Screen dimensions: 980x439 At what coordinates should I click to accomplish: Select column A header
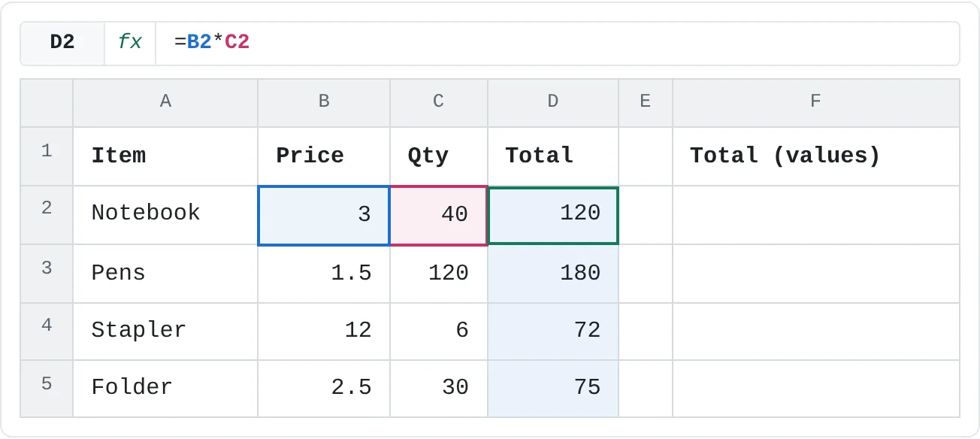(165, 102)
